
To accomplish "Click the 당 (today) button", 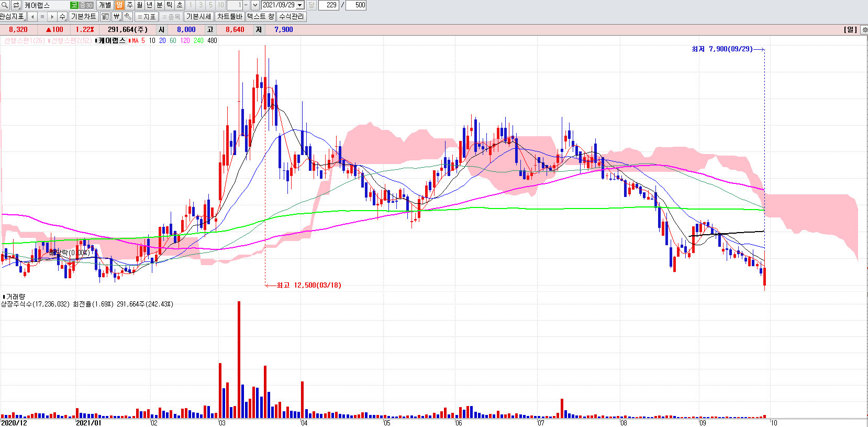I will [x=311, y=5].
